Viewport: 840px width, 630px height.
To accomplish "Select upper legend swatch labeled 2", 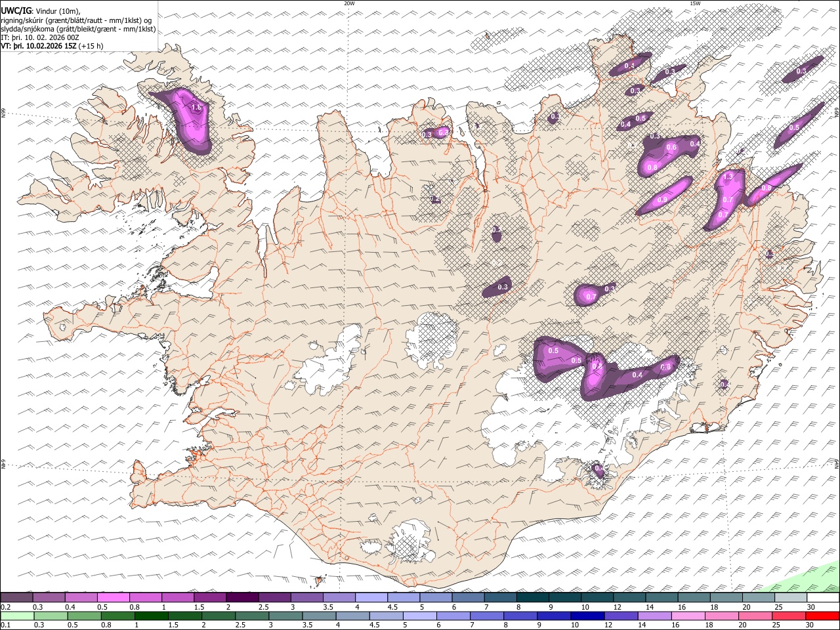I will click(x=241, y=597).
